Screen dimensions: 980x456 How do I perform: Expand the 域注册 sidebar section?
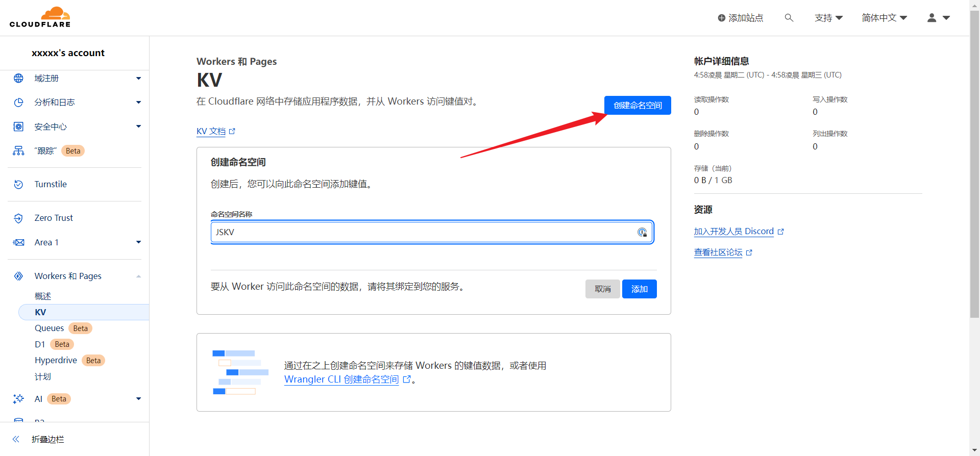pos(138,79)
